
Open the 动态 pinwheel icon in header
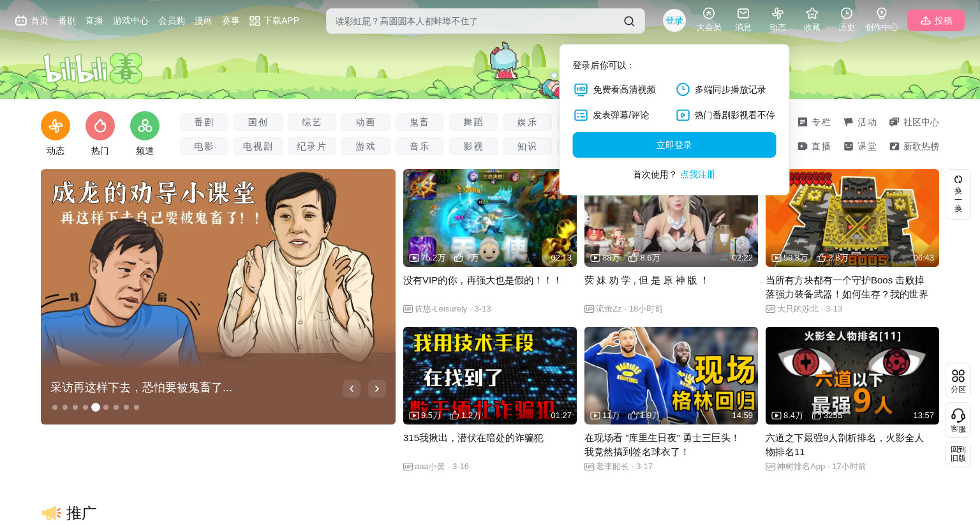tap(777, 13)
